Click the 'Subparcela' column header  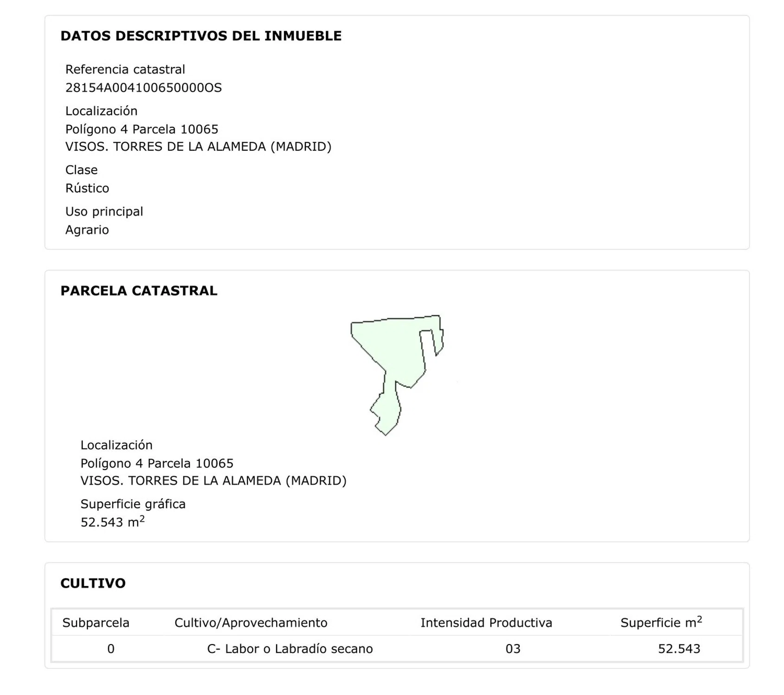coord(95,623)
